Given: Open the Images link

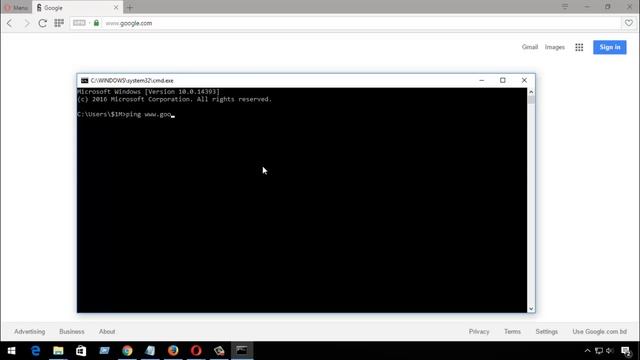Looking at the screenshot, I should tap(555, 47).
